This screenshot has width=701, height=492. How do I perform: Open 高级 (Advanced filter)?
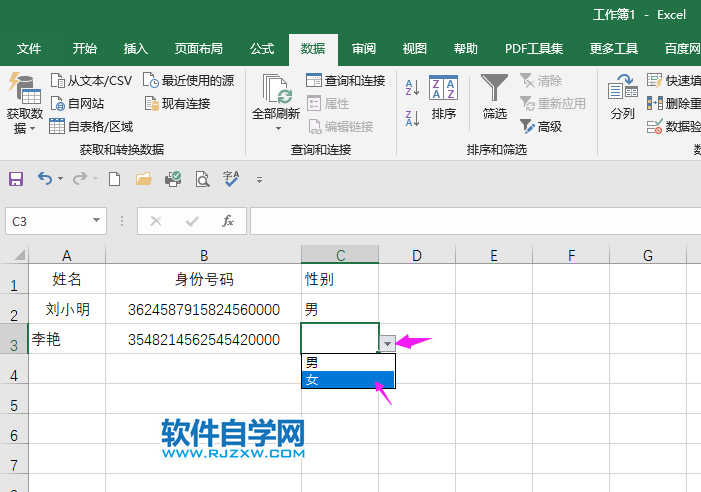point(541,126)
